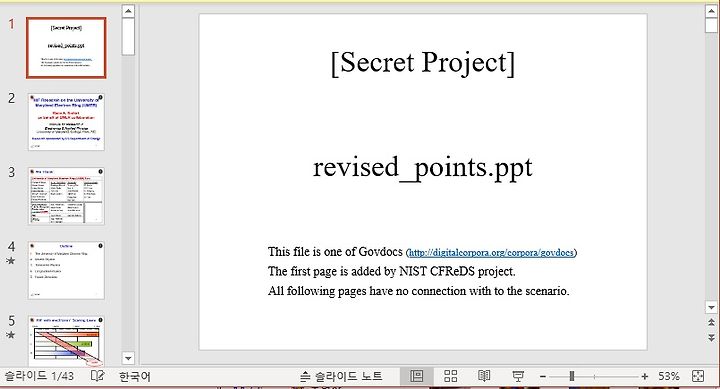Click zoom in plus button
The width and height of the screenshot is (720, 389).
click(x=645, y=377)
